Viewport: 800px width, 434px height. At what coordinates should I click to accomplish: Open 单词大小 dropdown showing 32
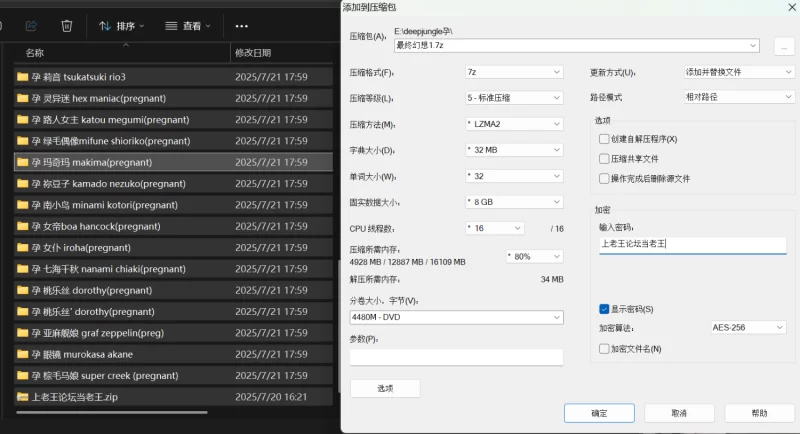514,176
